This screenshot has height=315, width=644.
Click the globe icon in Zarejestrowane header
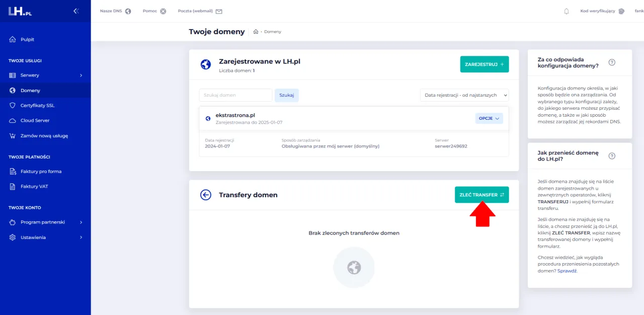(206, 64)
